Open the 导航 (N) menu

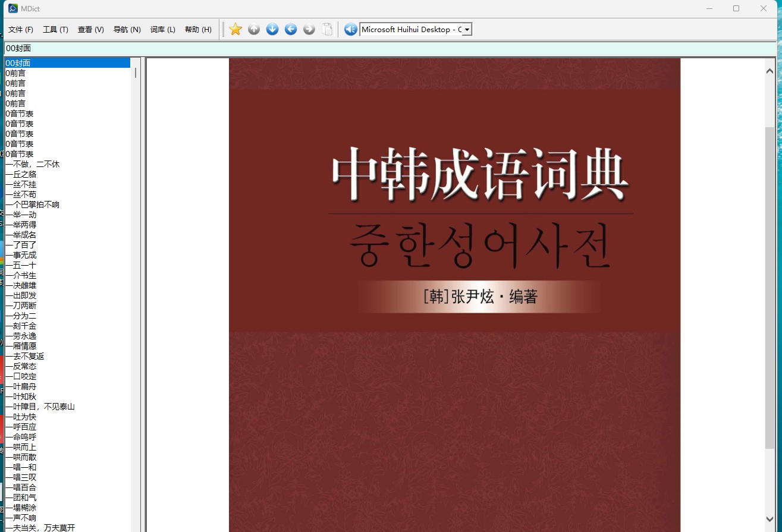click(127, 30)
